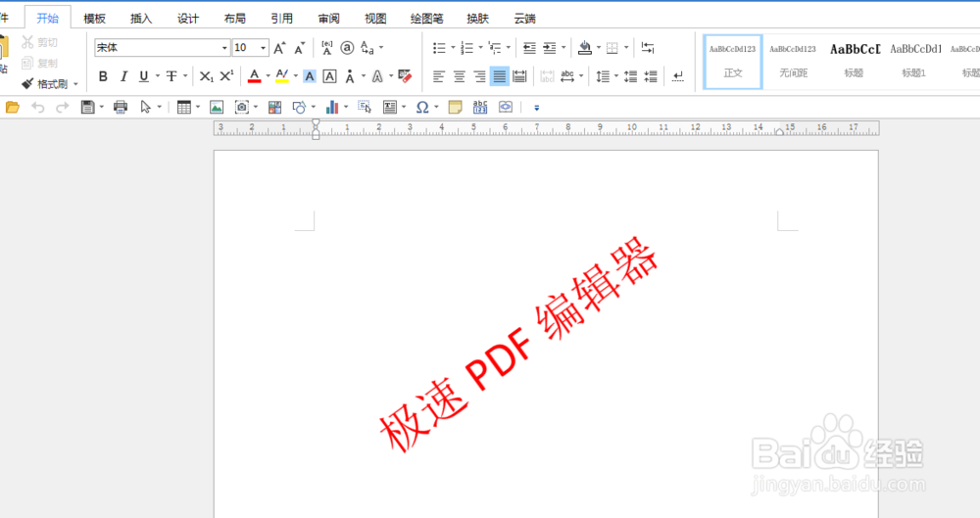The height and width of the screenshot is (518, 980).
Task: Apply red font color button
Action: click(255, 76)
